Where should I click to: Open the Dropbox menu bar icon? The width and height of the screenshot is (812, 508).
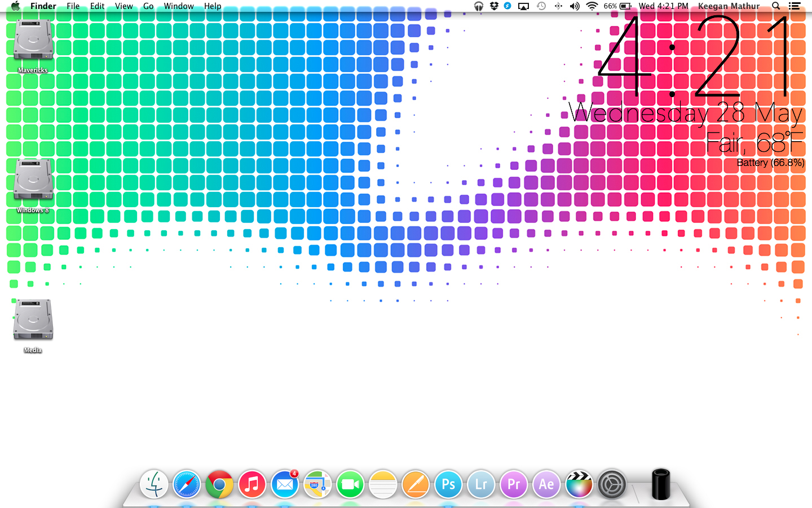click(x=494, y=6)
